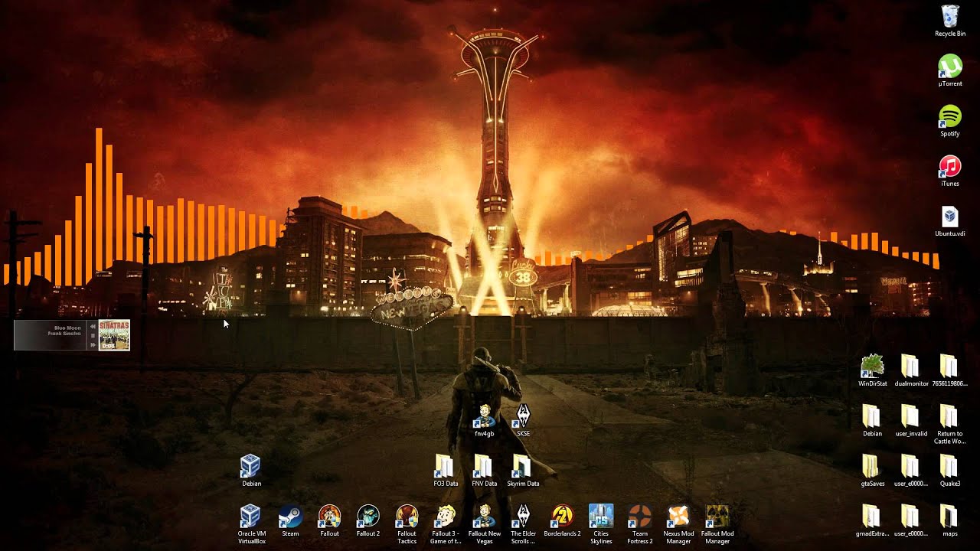Screen dimensions: 980x551
Task: Click the Frank Sinatra artist name
Action: pos(64,334)
